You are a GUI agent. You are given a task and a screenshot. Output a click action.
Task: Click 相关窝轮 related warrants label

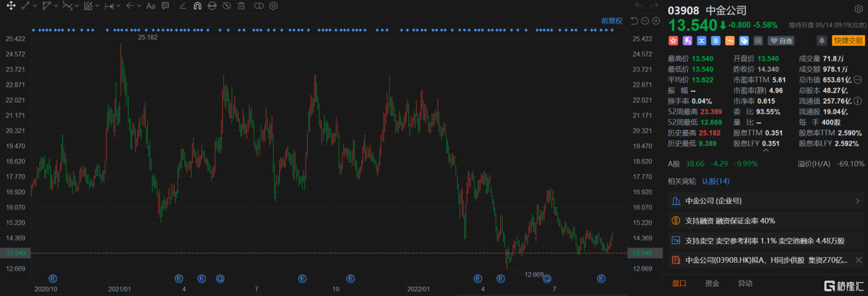(682, 181)
